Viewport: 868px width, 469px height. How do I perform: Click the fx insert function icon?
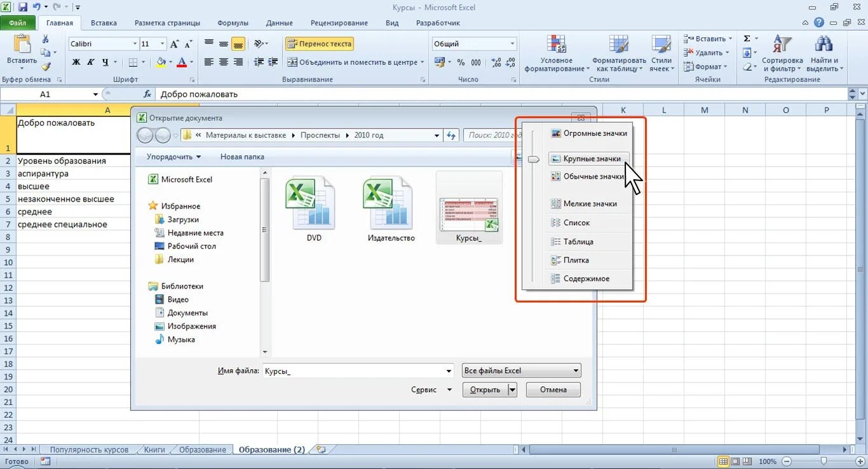coord(147,94)
